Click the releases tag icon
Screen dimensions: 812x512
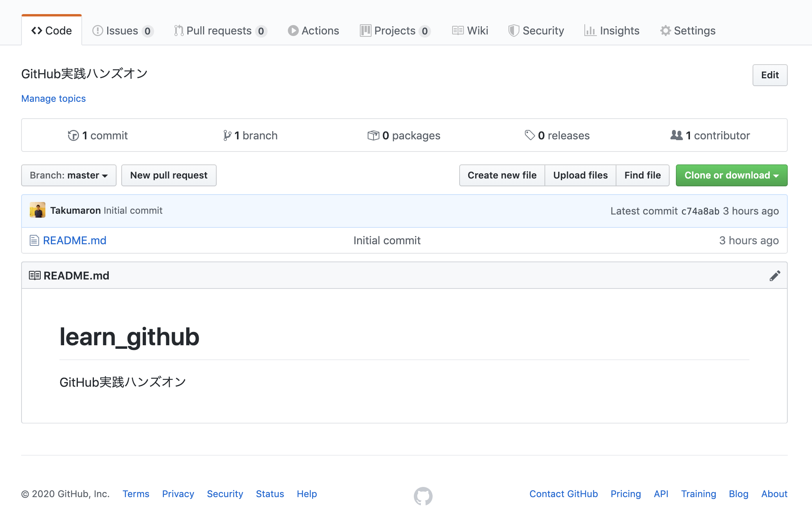(x=530, y=135)
